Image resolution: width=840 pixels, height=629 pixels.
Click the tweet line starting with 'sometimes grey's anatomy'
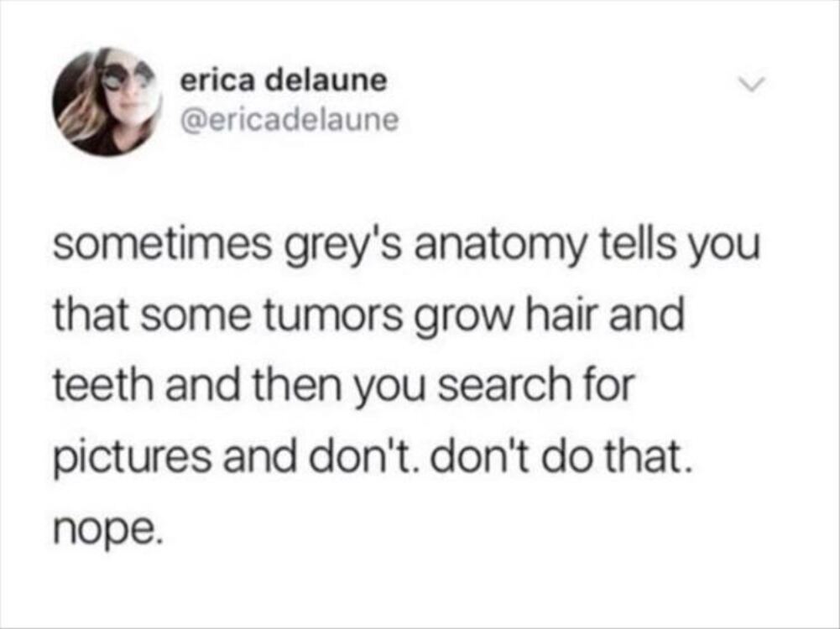coord(407,248)
